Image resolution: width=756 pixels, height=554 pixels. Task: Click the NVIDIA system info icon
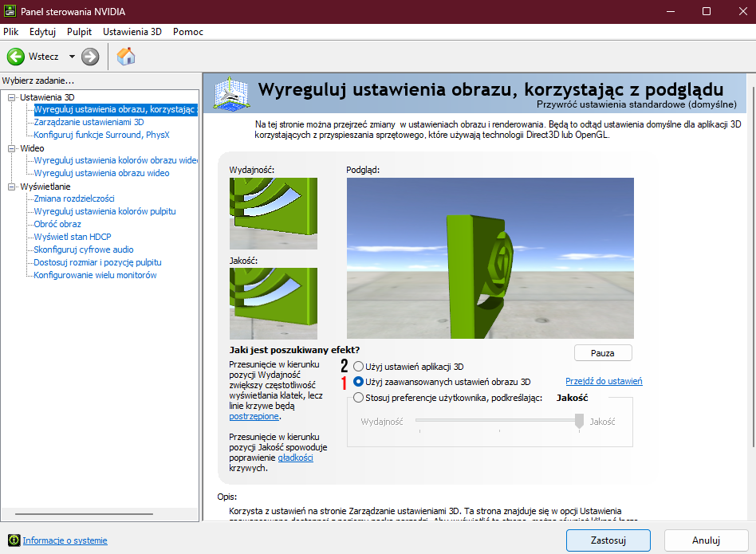pyautogui.click(x=14, y=540)
